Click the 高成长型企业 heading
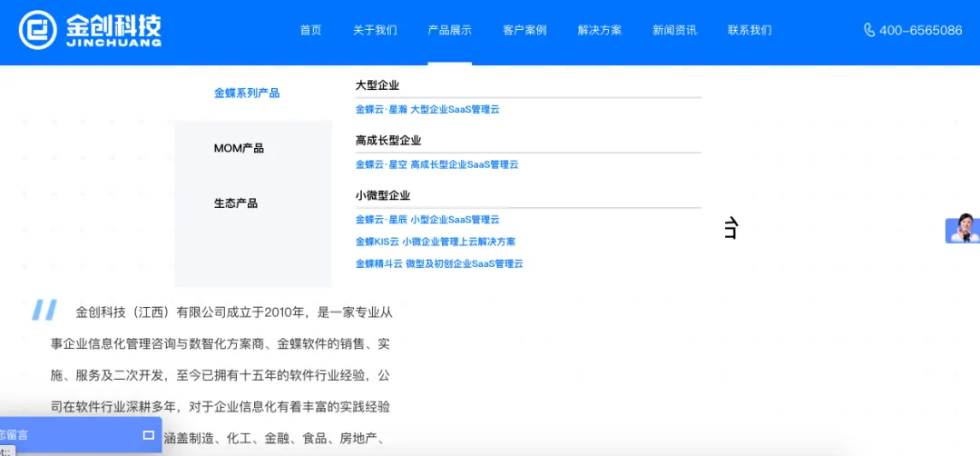Screen dimensions: 980x456 (x=388, y=140)
